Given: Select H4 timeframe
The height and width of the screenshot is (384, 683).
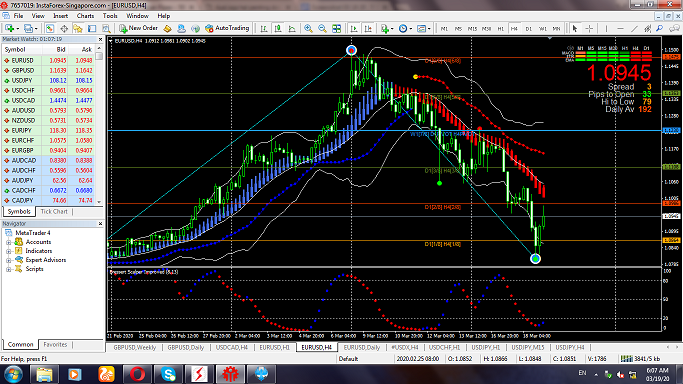Looking at the screenshot, I should pyautogui.click(x=514, y=28).
